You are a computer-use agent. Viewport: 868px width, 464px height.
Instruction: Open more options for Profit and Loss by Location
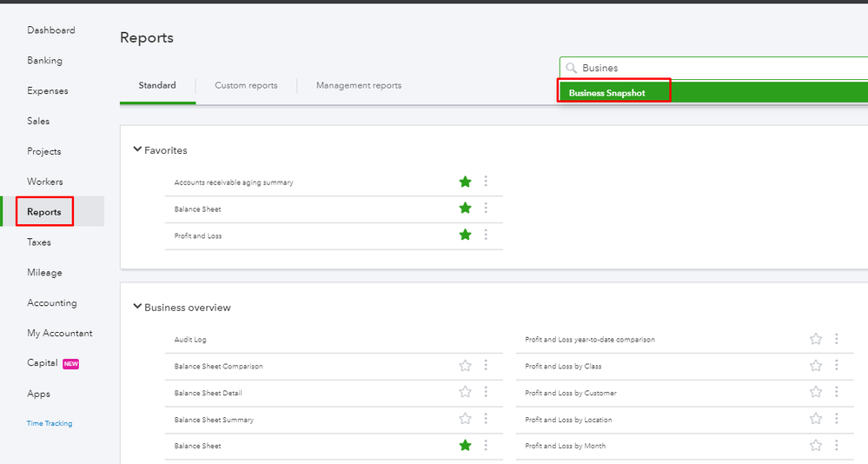pyautogui.click(x=837, y=419)
